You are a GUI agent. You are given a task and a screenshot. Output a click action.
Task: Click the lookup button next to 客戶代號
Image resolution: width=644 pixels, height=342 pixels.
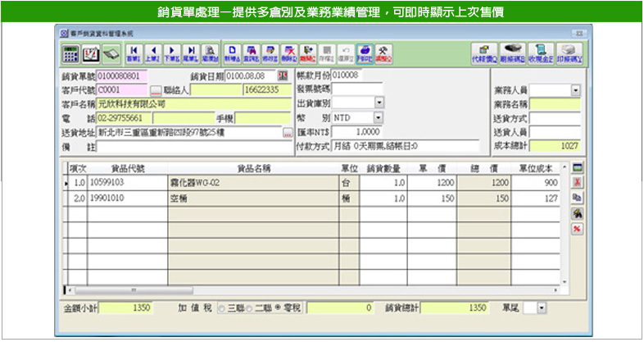tap(156, 90)
